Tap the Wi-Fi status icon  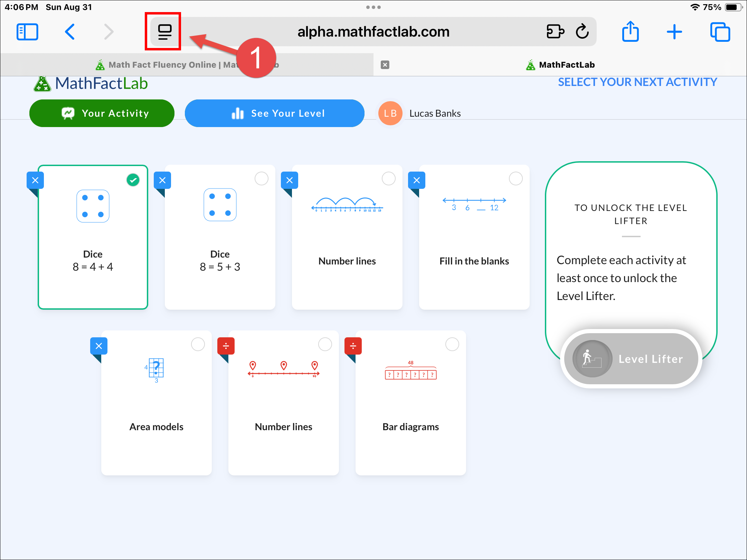[695, 7]
